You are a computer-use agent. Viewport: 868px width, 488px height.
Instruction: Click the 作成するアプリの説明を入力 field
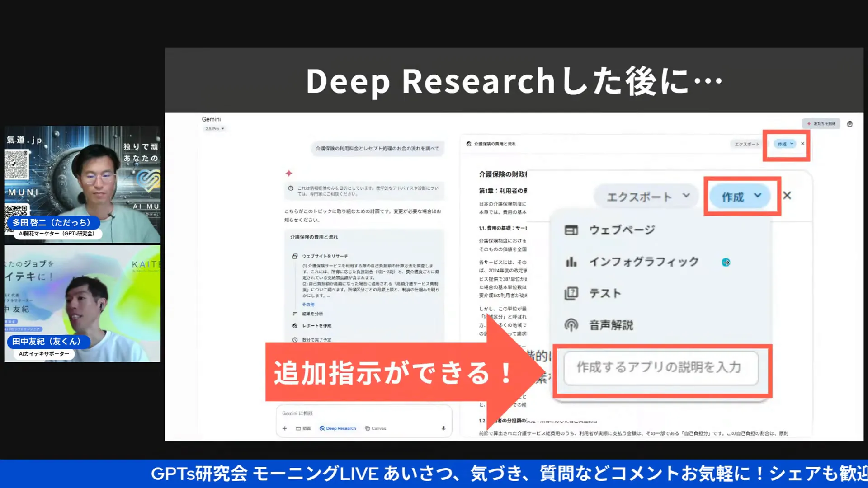tap(661, 368)
